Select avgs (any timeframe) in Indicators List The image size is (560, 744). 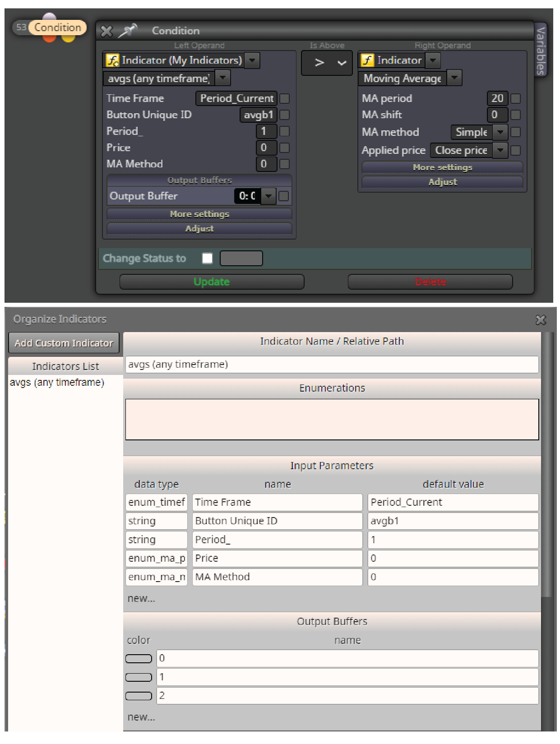tap(57, 383)
